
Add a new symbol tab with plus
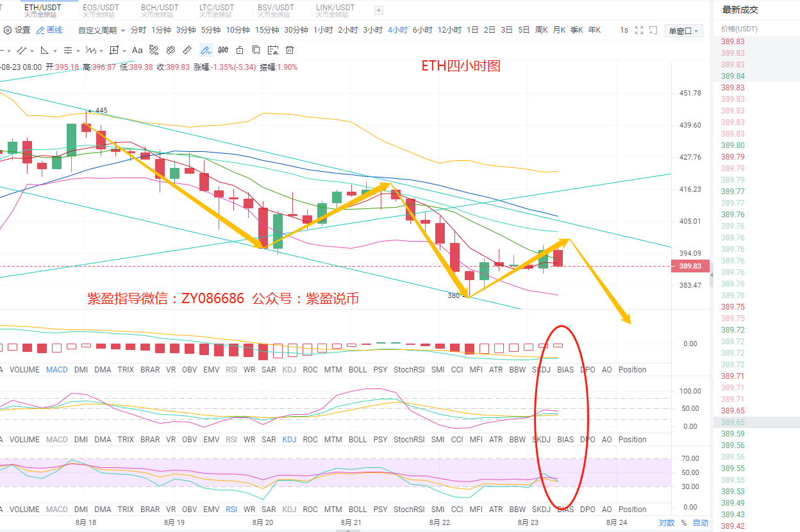coord(378,10)
